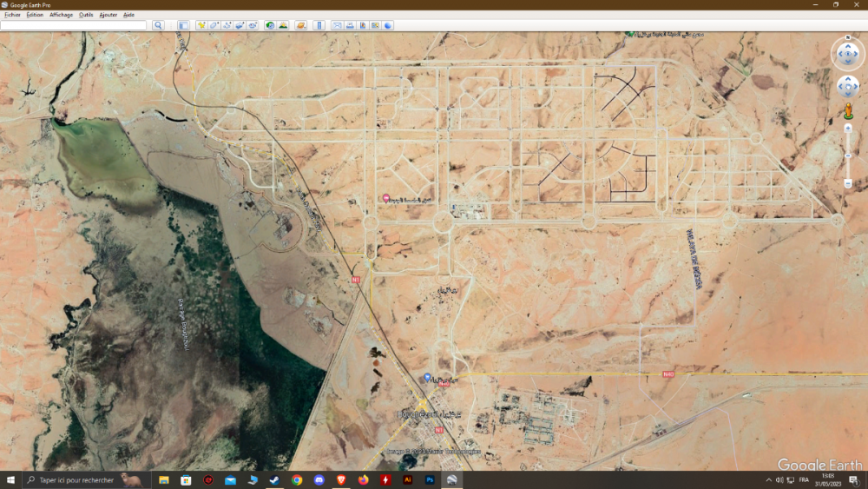The width and height of the screenshot is (868, 489).
Task: Record a tour with camera icon
Action: pyautogui.click(x=253, y=25)
